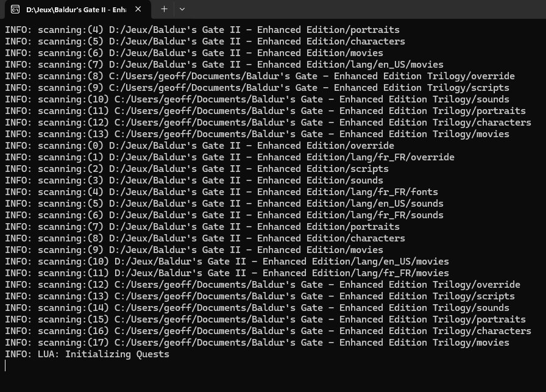Click scanning:(12) Trilogy/override line
546x392 pixels.
(263, 285)
